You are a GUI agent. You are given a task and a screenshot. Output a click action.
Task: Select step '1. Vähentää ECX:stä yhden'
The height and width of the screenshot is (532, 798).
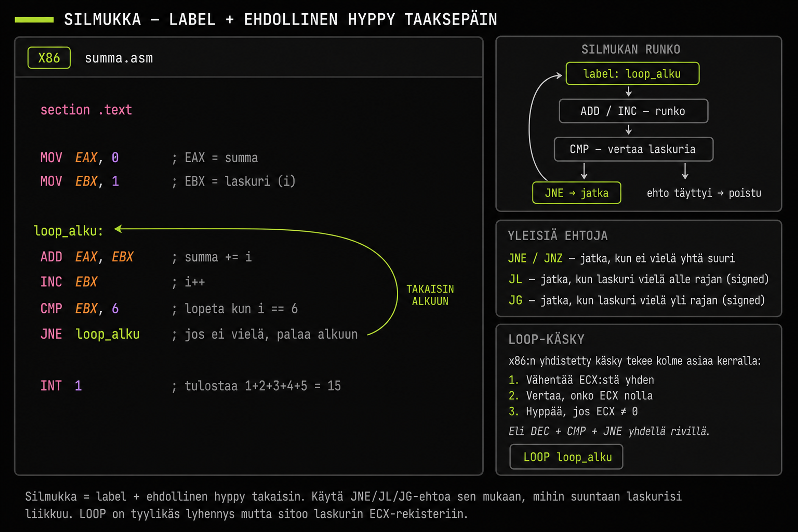(581, 380)
